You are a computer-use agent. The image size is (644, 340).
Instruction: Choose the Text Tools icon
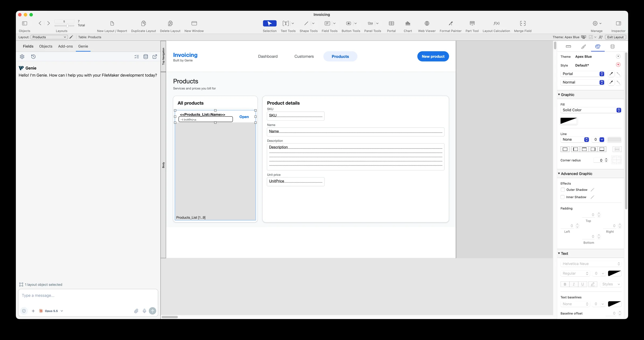pyautogui.click(x=286, y=23)
